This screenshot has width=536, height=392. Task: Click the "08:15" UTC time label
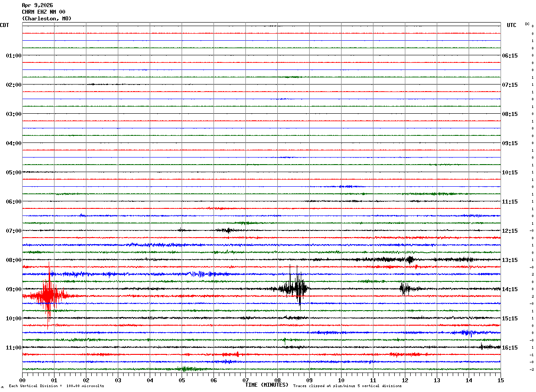510,114
